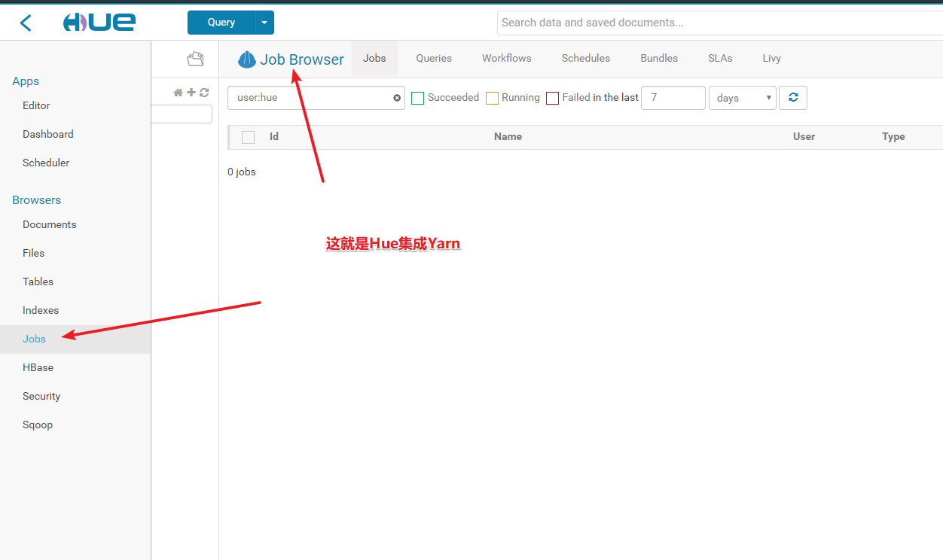Click the search data and saved documents field

point(719,23)
